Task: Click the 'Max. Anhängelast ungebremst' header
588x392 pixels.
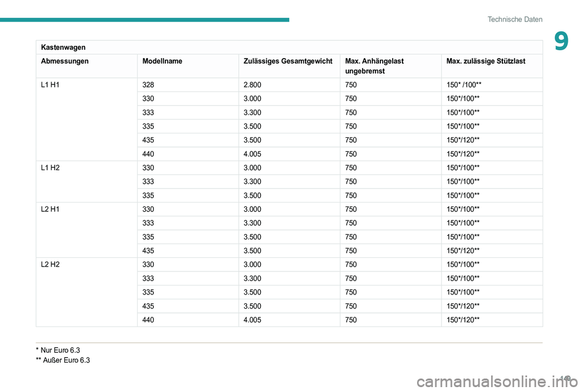Action: tap(374, 66)
